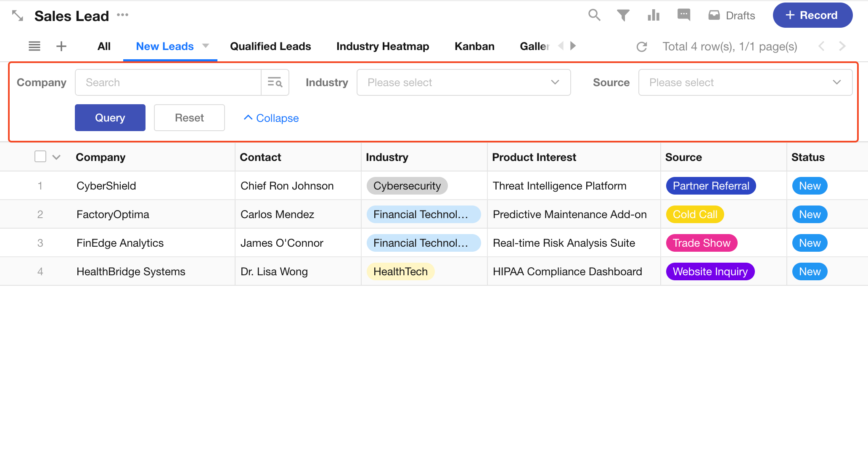Click the Query button

110,118
